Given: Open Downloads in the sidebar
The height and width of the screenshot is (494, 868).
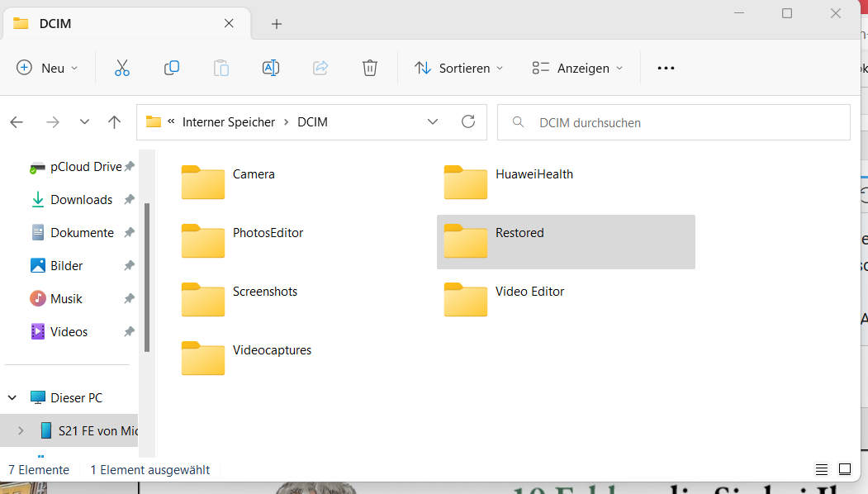Looking at the screenshot, I should coord(81,200).
